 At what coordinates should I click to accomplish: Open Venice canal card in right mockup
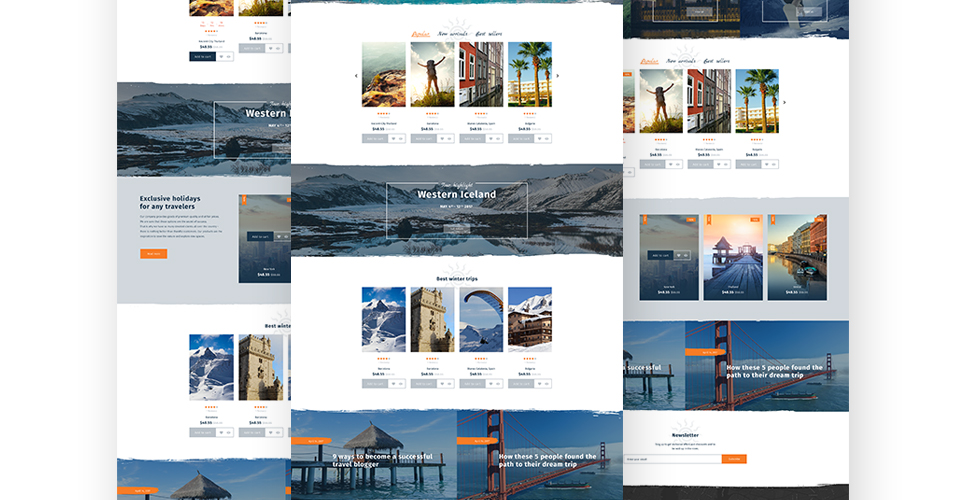click(797, 257)
